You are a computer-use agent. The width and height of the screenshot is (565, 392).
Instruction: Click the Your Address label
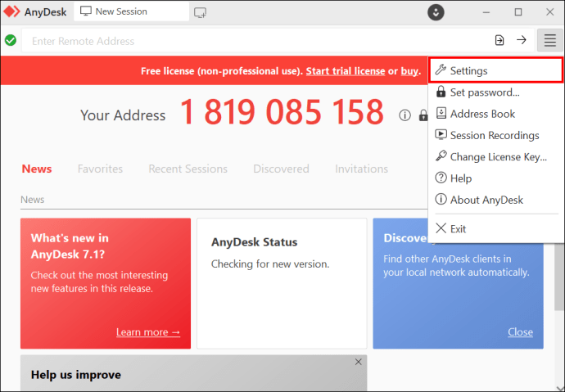pyautogui.click(x=123, y=115)
